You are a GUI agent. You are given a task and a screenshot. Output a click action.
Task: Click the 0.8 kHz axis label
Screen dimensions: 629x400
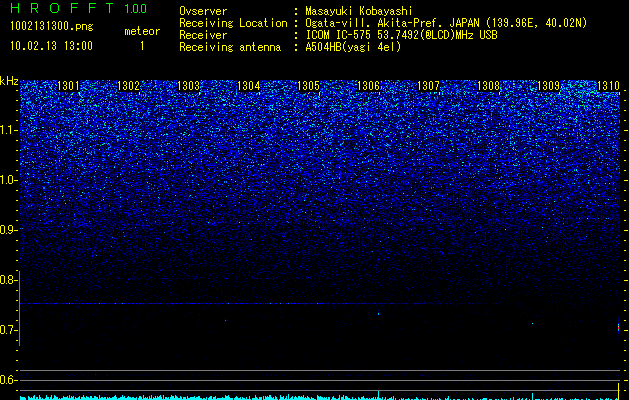click(8, 280)
